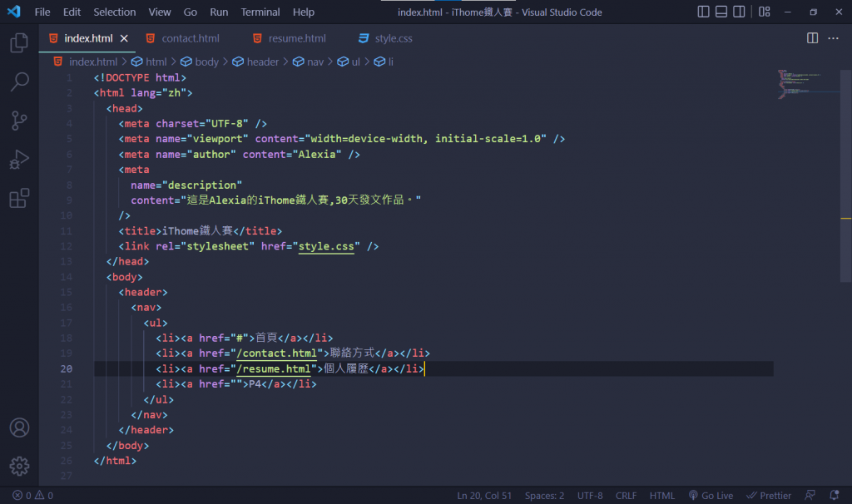Open the Edit menu
The image size is (852, 504).
(x=72, y=12)
